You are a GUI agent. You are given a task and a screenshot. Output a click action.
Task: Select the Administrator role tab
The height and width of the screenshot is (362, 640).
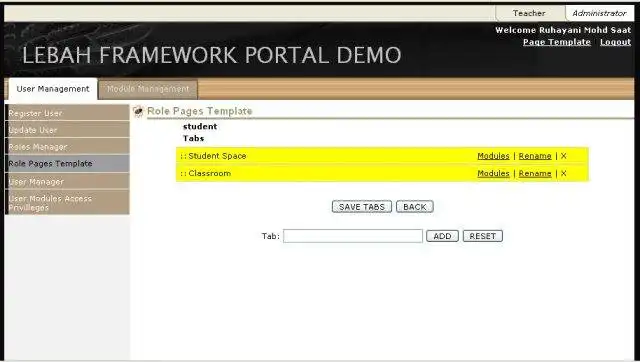click(599, 13)
